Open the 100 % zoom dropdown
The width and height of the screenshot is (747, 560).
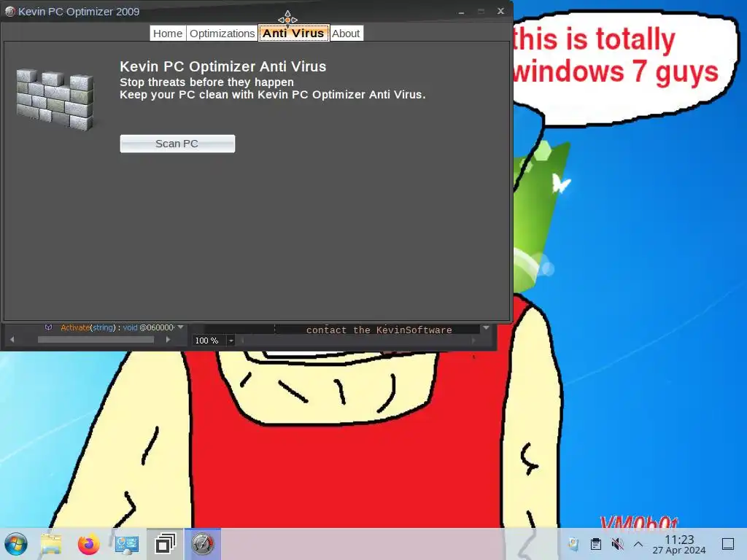coord(231,341)
